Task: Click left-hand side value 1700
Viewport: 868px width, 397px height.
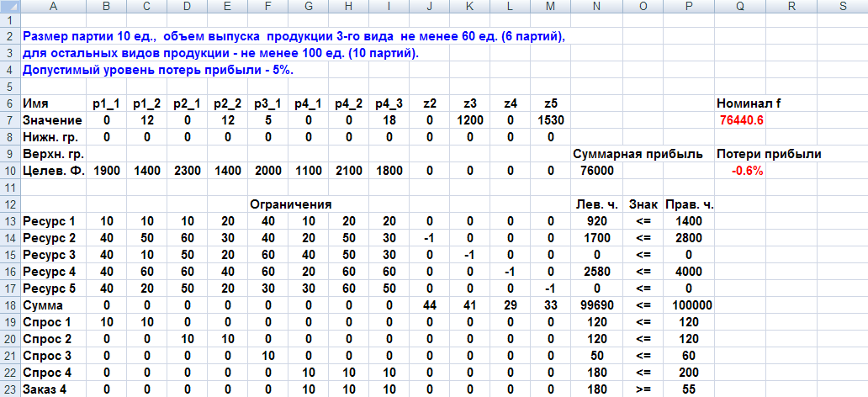Action: 596,238
